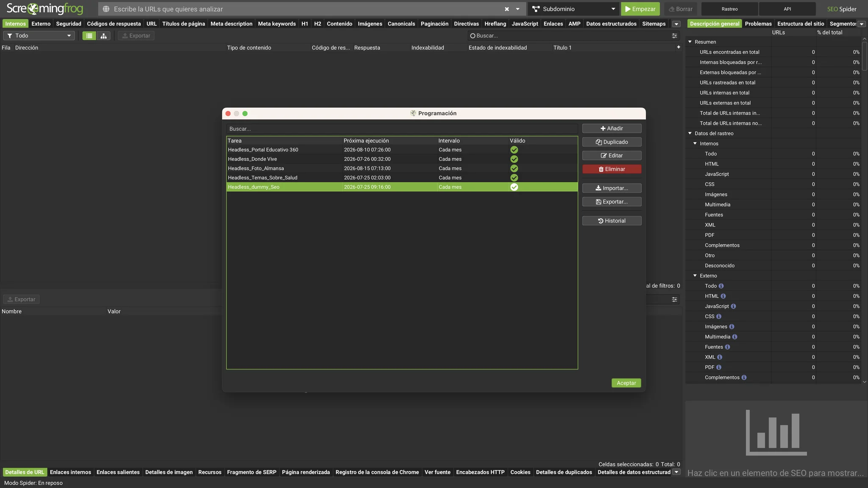This screenshot has height=488, width=868.
Task: Open Historial of scheduled tasks
Action: pos(612,221)
